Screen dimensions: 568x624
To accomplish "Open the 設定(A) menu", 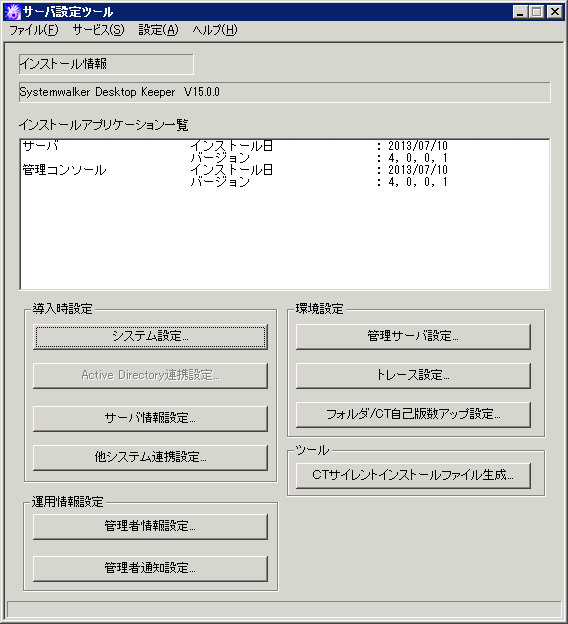I will click(x=158, y=30).
